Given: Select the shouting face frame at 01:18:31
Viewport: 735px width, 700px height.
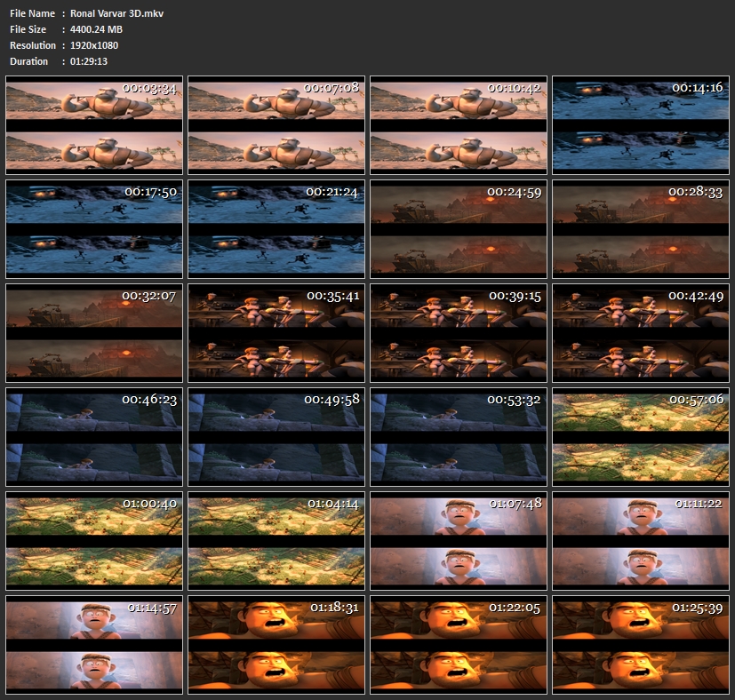Looking at the screenshot, I should click(276, 645).
